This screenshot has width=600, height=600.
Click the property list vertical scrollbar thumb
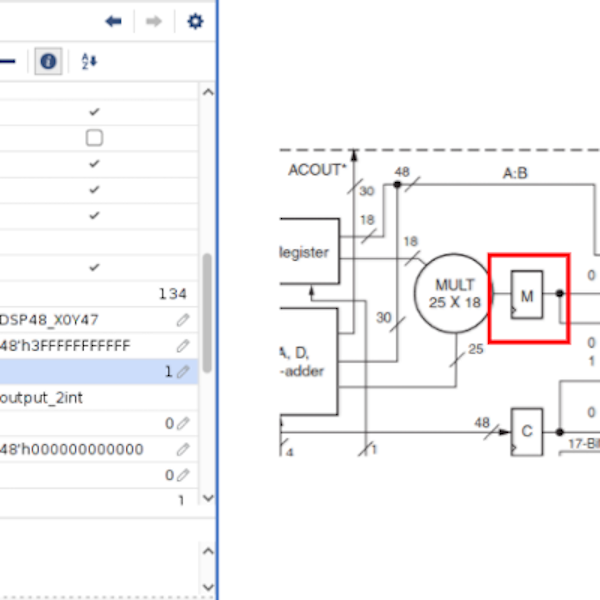207,310
